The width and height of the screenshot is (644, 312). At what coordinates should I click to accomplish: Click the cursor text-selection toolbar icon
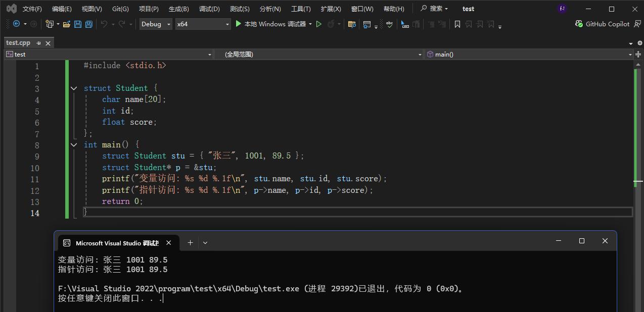coord(405,24)
